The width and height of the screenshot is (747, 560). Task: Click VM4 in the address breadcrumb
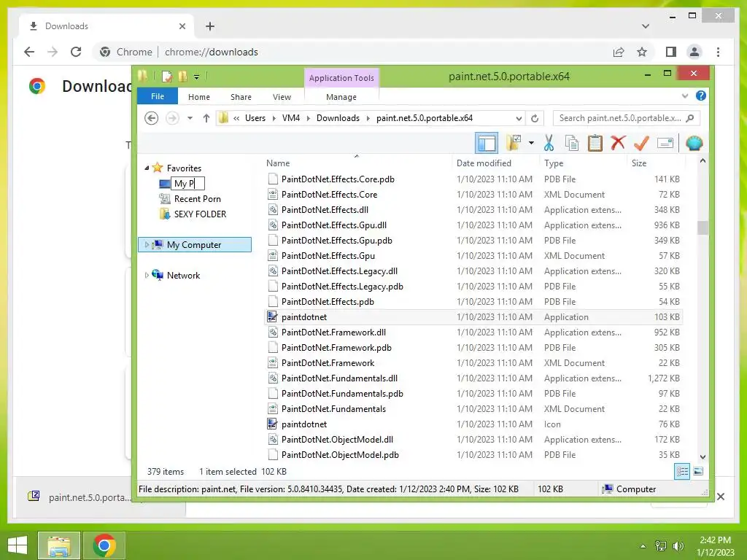pyautogui.click(x=290, y=117)
